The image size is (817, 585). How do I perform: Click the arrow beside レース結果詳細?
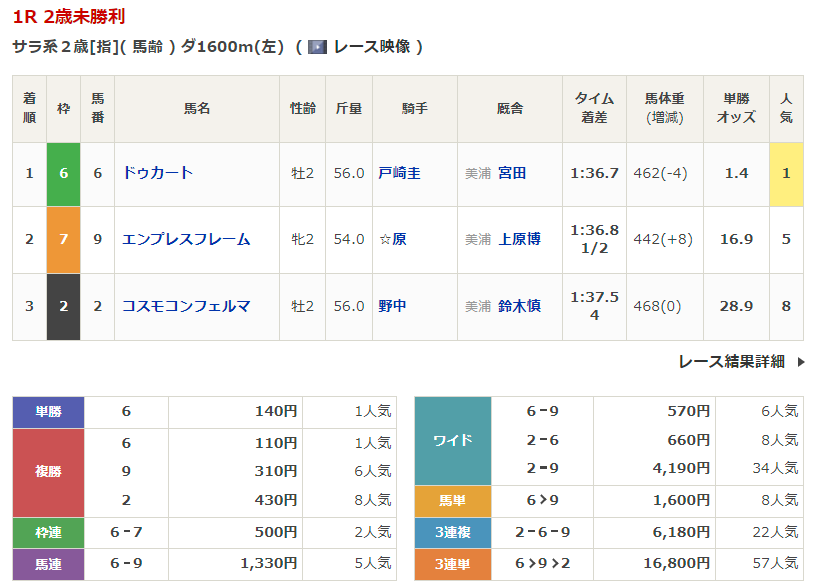click(x=800, y=362)
